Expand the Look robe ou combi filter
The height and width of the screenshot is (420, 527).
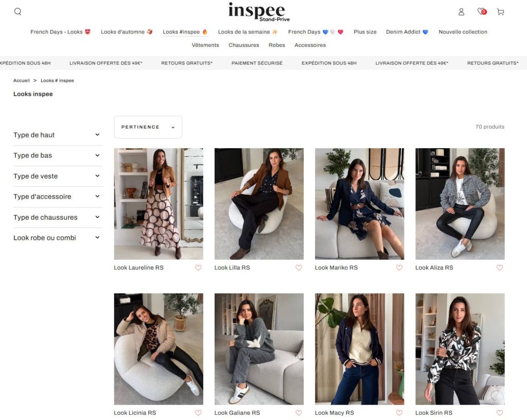(57, 238)
